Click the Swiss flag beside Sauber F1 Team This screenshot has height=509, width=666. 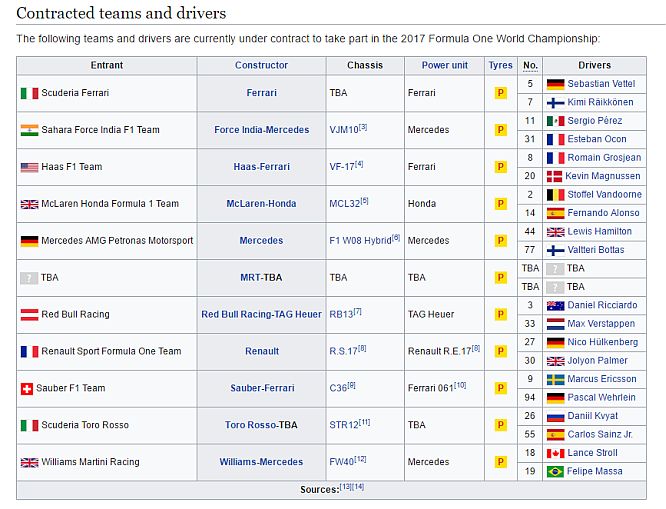tap(29, 388)
